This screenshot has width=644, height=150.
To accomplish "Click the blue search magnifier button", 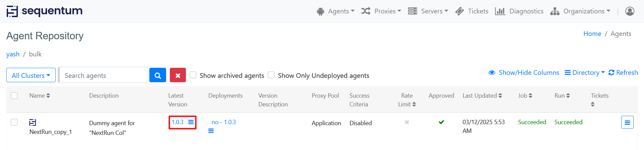I will point(157,75).
